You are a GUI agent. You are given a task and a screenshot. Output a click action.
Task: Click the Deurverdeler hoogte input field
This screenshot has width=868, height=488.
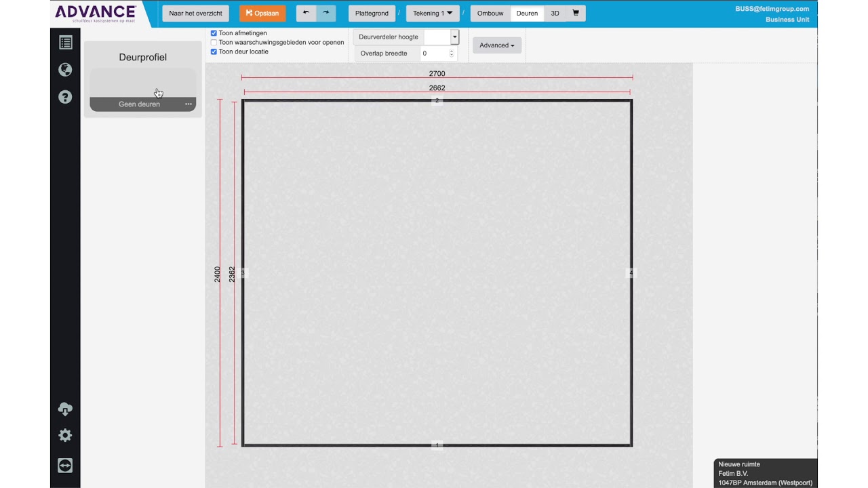coord(437,37)
